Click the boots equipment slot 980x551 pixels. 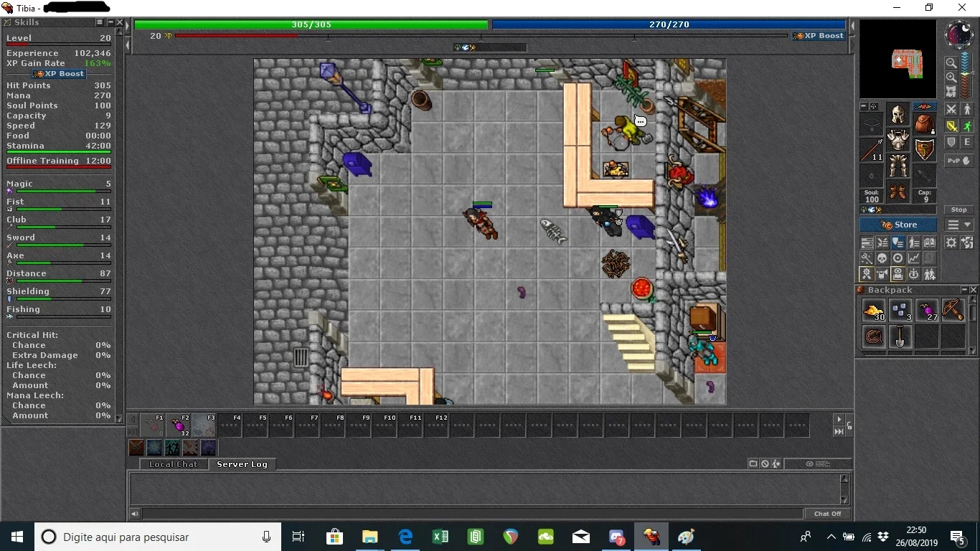898,192
